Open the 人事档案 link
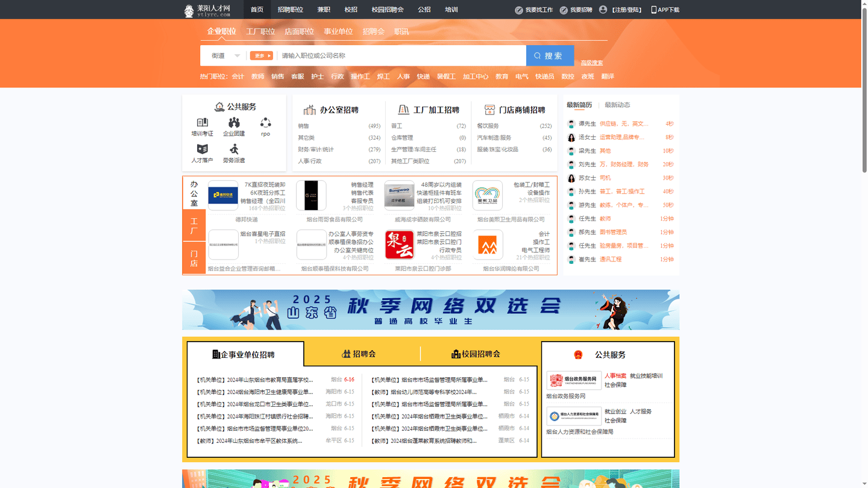Screen dimensions: 868x488 pyautogui.click(x=615, y=376)
